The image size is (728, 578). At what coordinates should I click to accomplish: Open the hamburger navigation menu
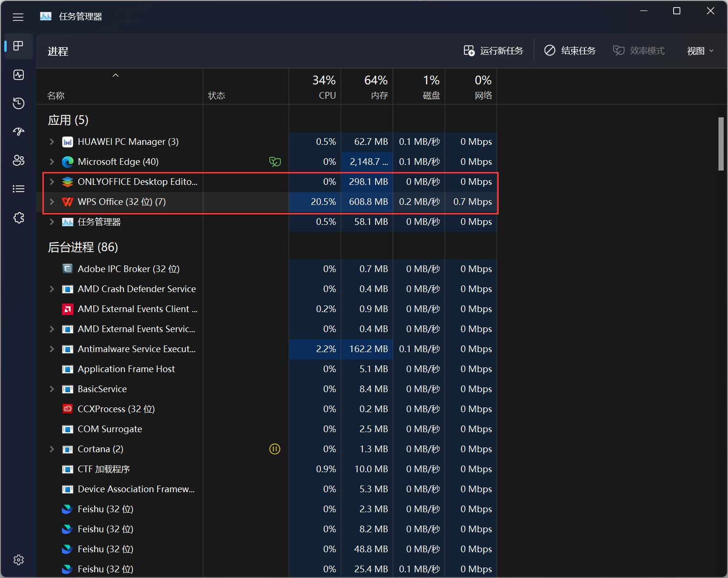tap(18, 17)
